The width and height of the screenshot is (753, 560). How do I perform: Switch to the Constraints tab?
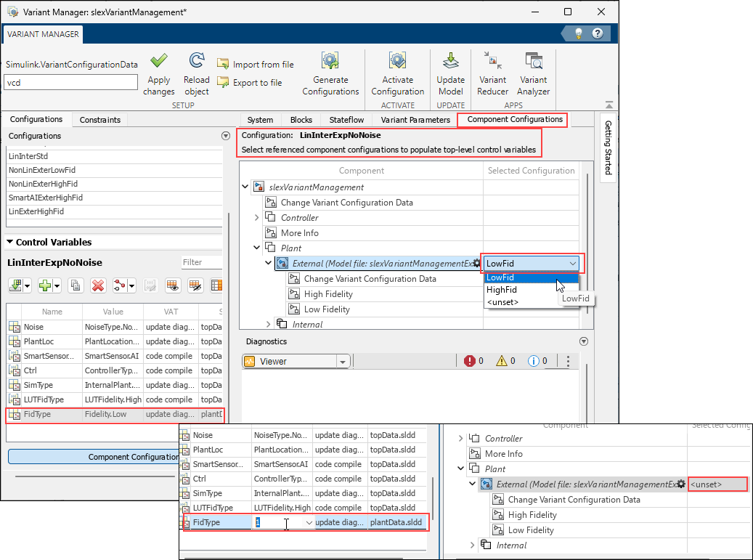coord(99,120)
